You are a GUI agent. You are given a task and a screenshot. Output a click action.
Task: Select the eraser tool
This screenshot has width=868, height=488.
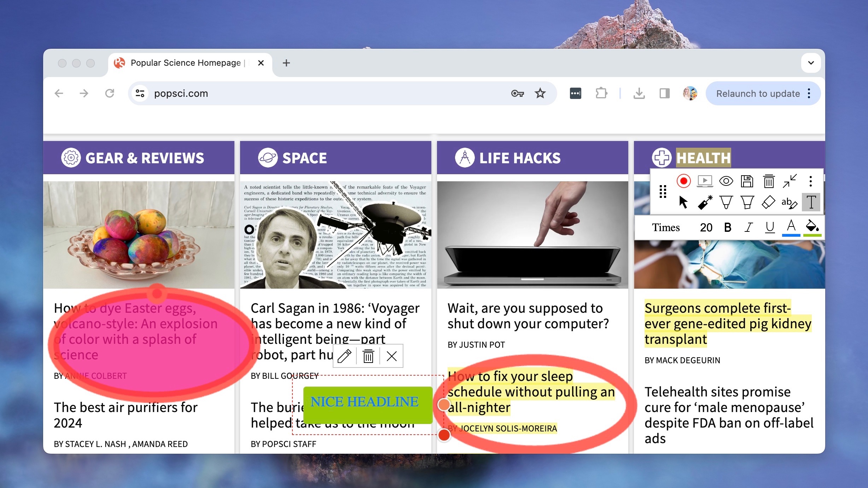tap(768, 202)
